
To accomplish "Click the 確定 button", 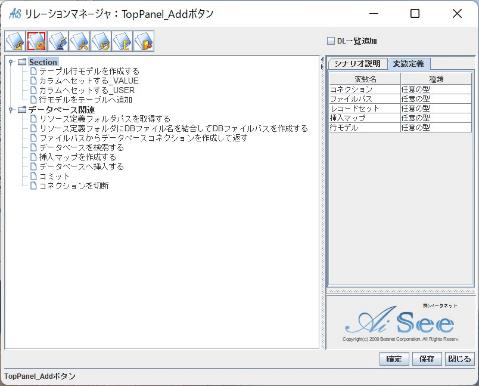I will pyautogui.click(x=394, y=359).
